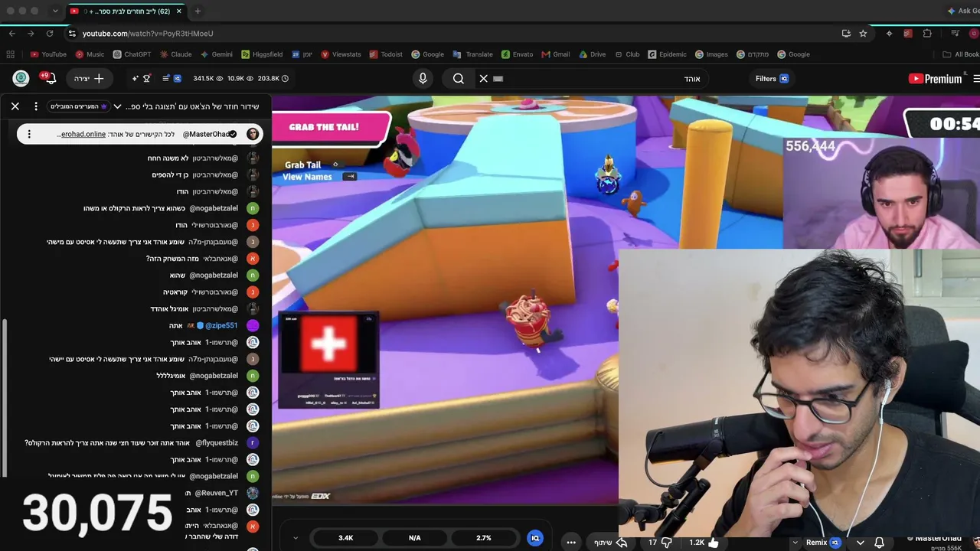This screenshot has width=980, height=551.
Task: Open the Claude bookmark
Action: coord(175,54)
